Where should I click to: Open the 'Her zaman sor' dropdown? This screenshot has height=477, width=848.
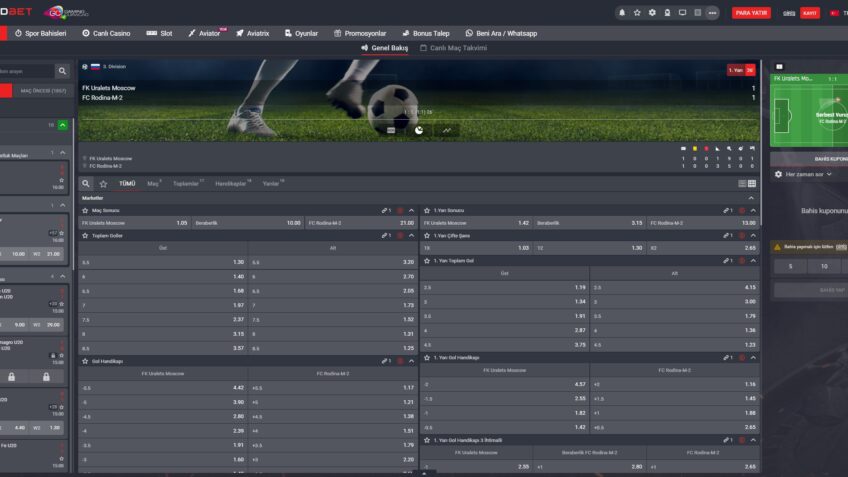[808, 174]
